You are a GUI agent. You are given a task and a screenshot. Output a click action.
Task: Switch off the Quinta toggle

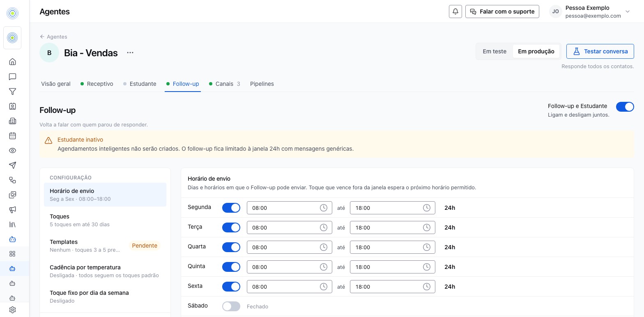pos(231,267)
